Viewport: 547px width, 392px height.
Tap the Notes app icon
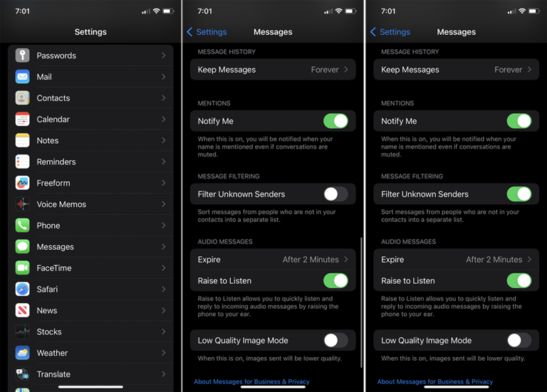coord(22,140)
